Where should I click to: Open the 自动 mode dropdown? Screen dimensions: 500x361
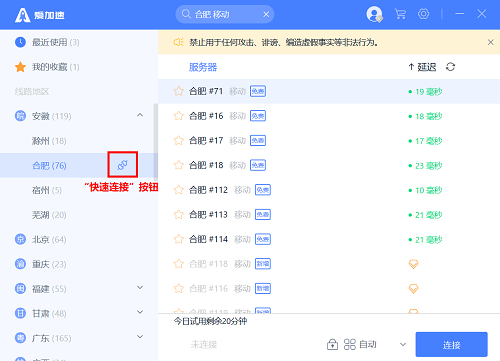[x=375, y=344]
